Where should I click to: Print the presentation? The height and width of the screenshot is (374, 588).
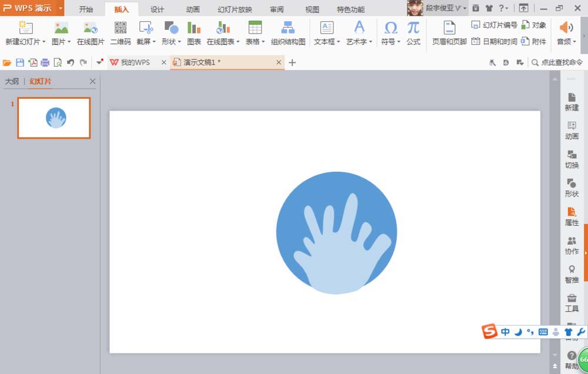(45, 63)
